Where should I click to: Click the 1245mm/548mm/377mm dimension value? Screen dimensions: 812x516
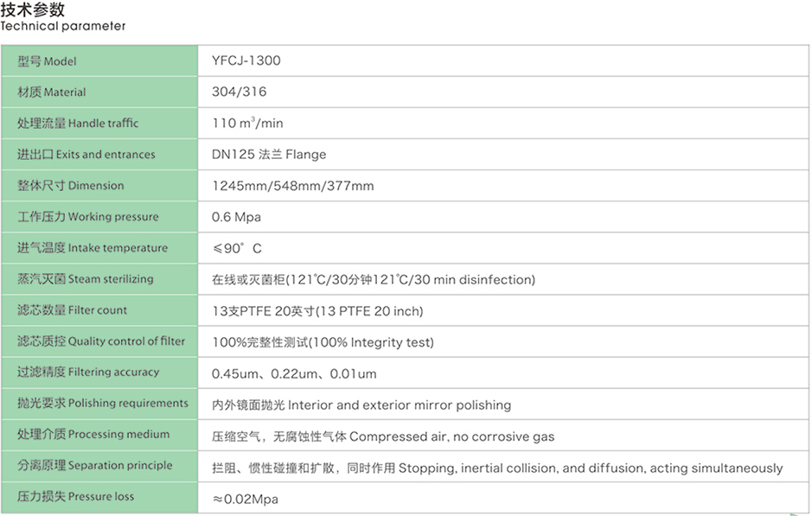point(293,186)
